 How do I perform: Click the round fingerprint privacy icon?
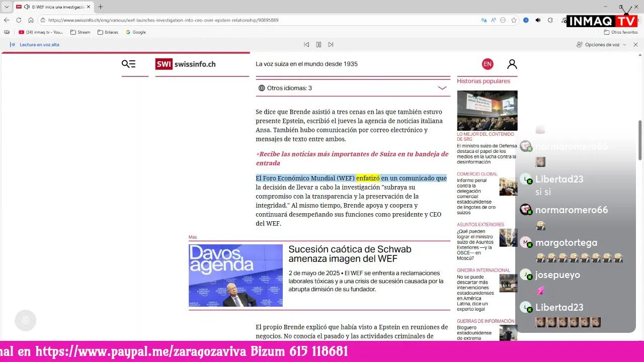(x=26, y=320)
